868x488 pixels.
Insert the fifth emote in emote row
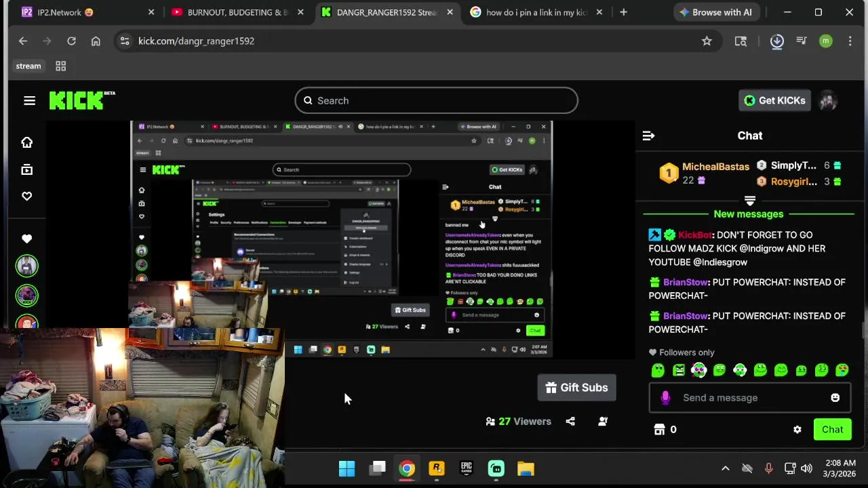tap(740, 370)
